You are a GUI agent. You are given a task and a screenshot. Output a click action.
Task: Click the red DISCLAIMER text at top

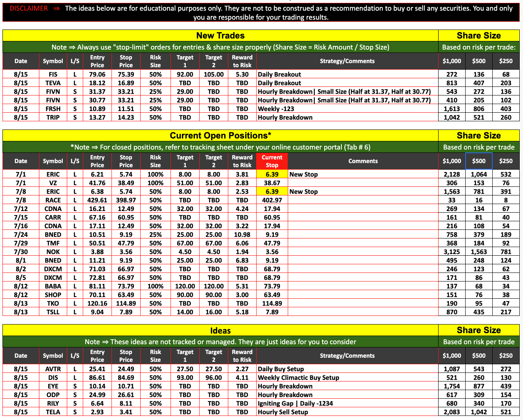point(29,8)
